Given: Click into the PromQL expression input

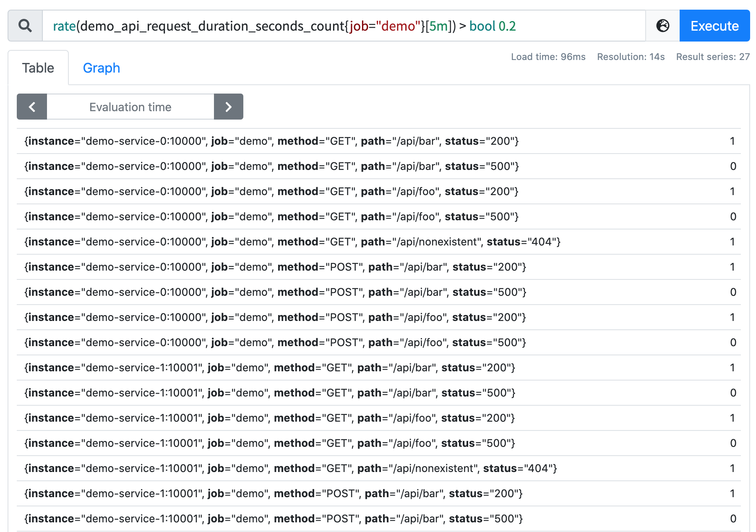Looking at the screenshot, I should (x=344, y=26).
